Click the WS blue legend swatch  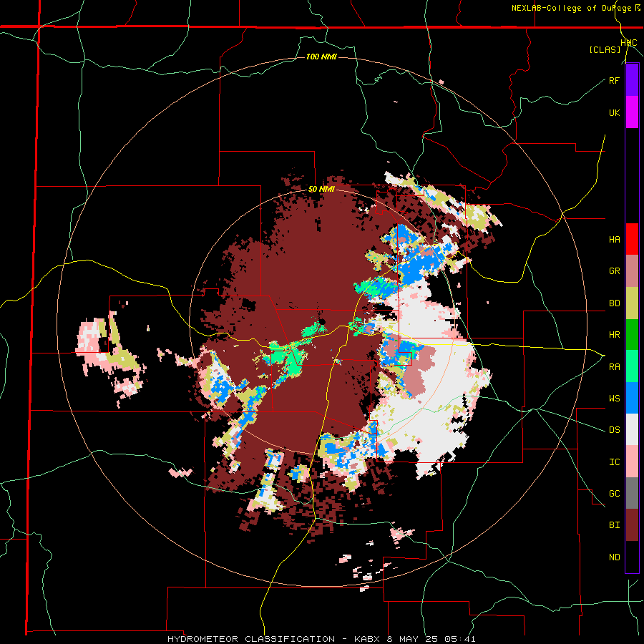(x=632, y=399)
